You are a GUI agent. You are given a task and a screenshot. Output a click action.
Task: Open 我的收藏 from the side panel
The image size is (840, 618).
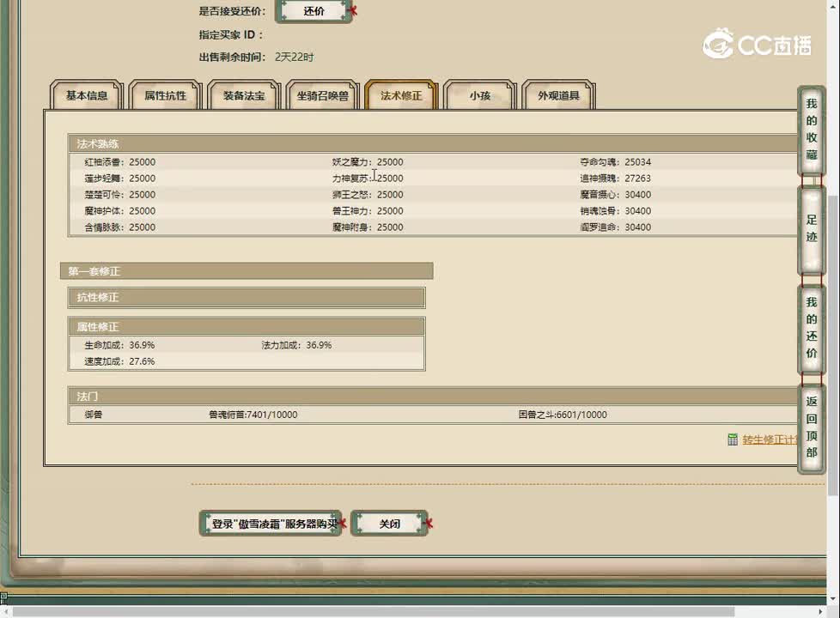click(x=811, y=130)
